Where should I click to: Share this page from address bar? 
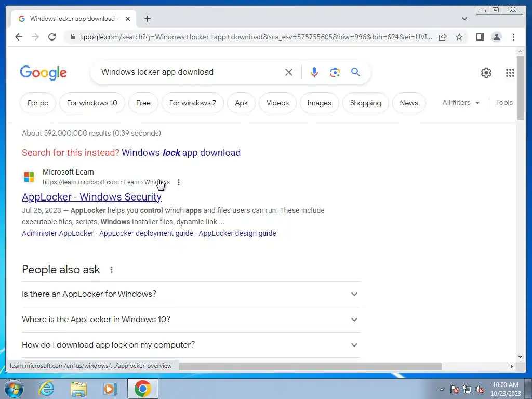pyautogui.click(x=443, y=37)
